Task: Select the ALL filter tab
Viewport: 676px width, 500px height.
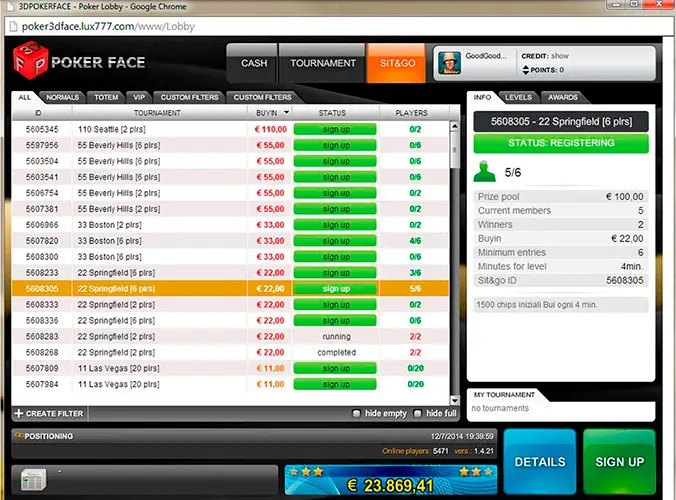Action: click(x=25, y=97)
